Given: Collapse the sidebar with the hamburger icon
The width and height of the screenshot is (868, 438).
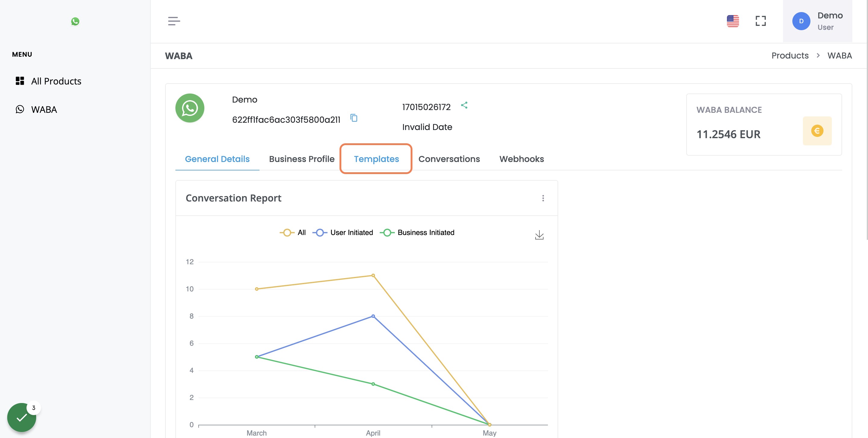Looking at the screenshot, I should coord(174,21).
